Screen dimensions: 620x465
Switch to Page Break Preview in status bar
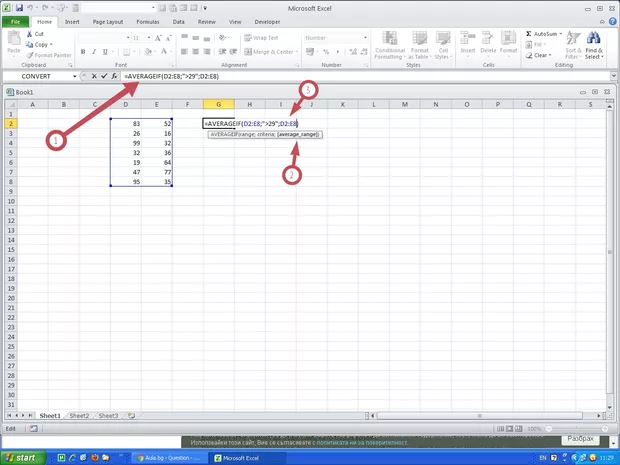tap(518, 429)
